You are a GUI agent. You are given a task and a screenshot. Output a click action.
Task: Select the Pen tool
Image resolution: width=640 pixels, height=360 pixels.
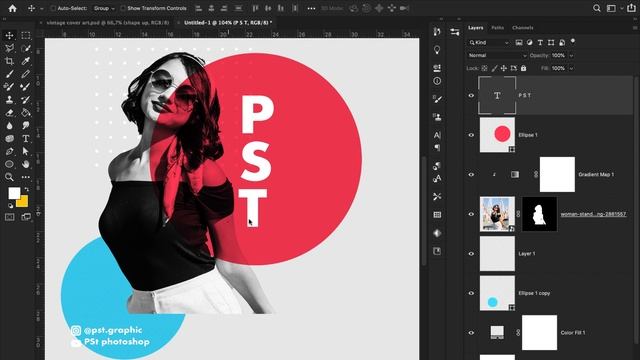coord(9,151)
